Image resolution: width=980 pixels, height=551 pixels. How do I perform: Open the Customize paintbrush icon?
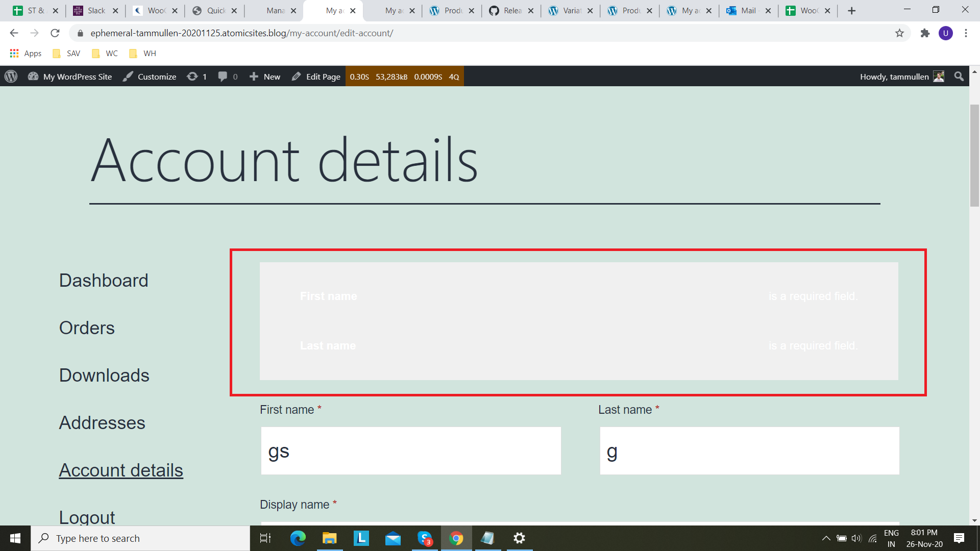point(128,77)
